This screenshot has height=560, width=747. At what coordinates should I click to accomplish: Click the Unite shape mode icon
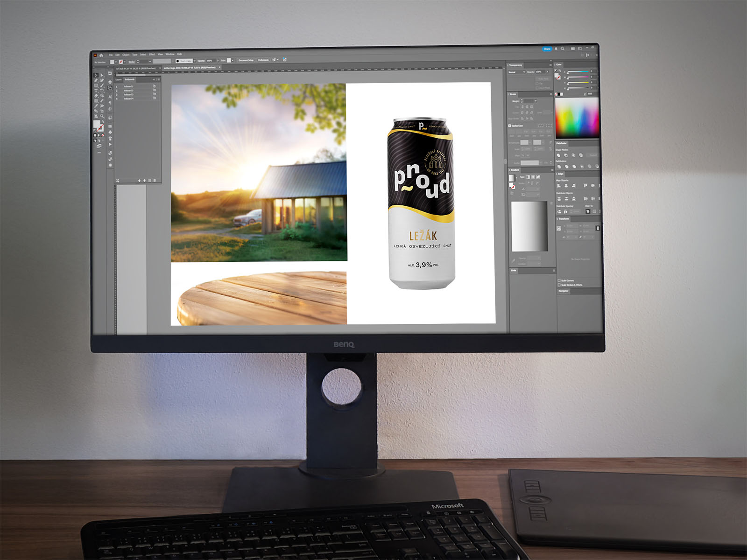click(559, 155)
